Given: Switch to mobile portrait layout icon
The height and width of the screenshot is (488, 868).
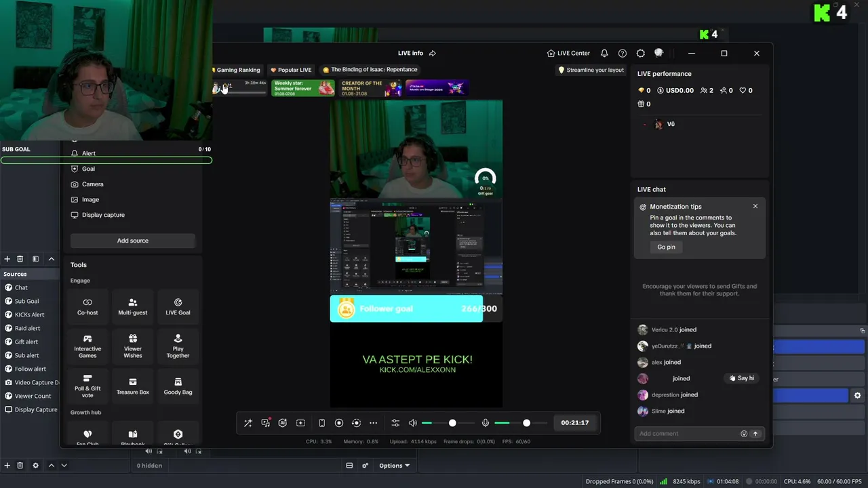Looking at the screenshot, I should 321,423.
